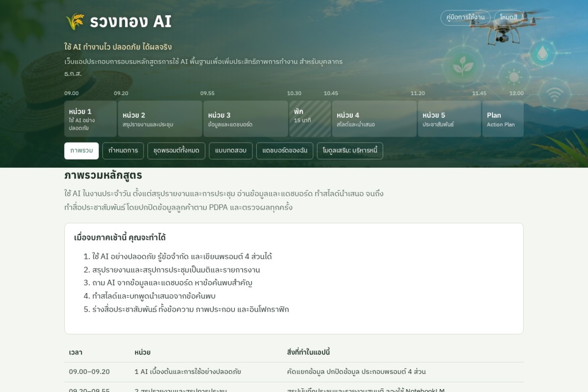Click the 09.55 time label
The width and height of the screenshot is (588, 392).
(x=207, y=94)
